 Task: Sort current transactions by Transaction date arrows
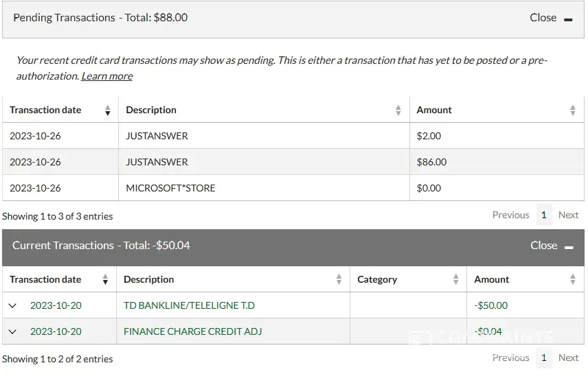(105, 280)
